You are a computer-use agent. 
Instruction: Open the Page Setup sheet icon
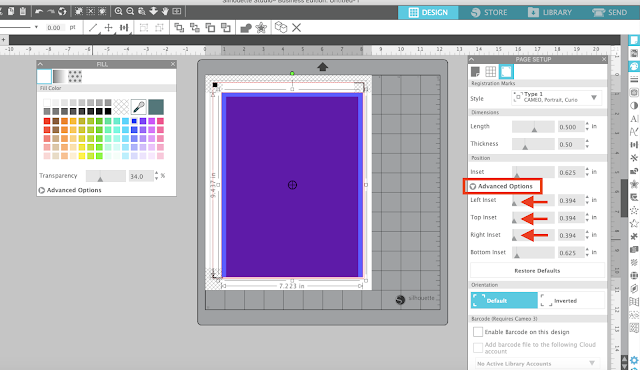point(475,72)
